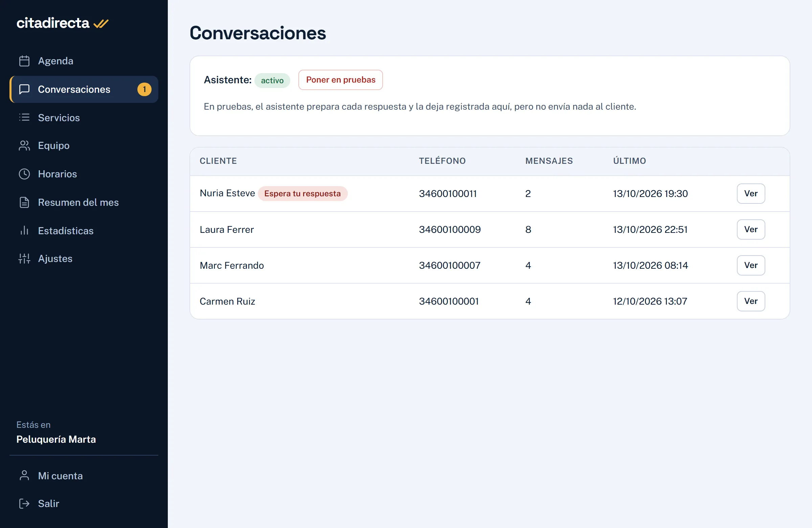The image size is (812, 528).
Task: Click the ÚLTIMO column header
Action: click(630, 161)
